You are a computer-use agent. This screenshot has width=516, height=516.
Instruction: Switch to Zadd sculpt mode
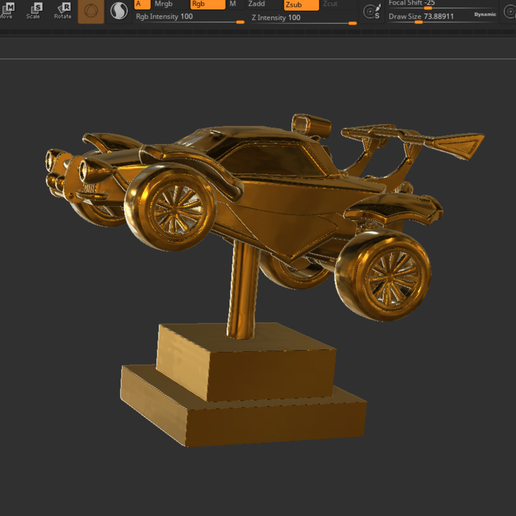pyautogui.click(x=256, y=4)
